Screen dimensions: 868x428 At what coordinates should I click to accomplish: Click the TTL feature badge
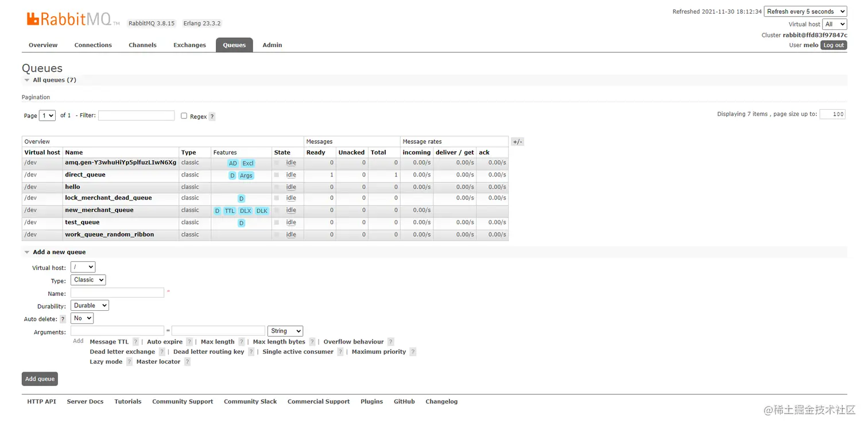coord(230,211)
